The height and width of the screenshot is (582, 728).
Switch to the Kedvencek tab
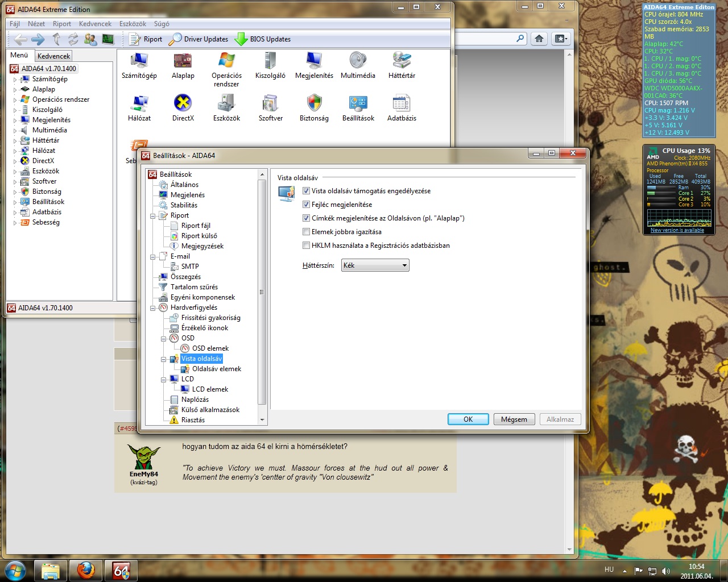click(53, 56)
